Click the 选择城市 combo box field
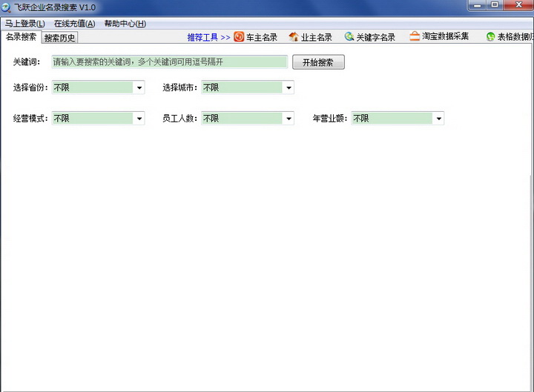Screen dimensions: 534x392 [248, 87]
